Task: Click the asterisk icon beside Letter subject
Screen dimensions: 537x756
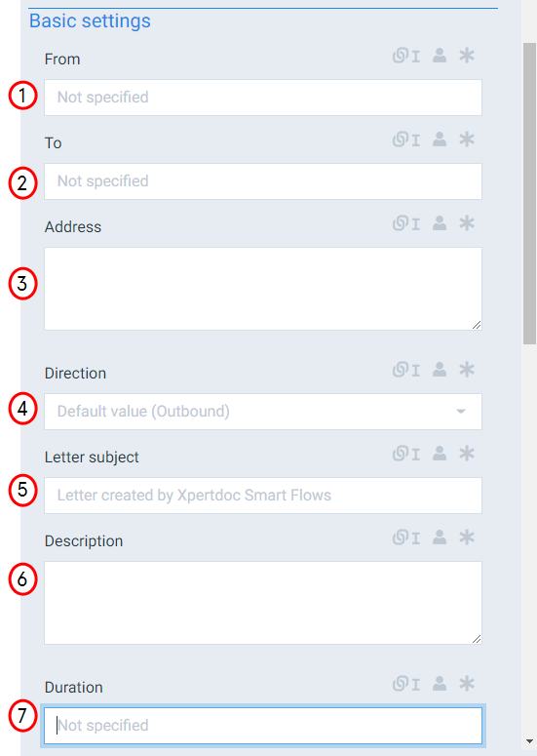Action: (x=467, y=454)
